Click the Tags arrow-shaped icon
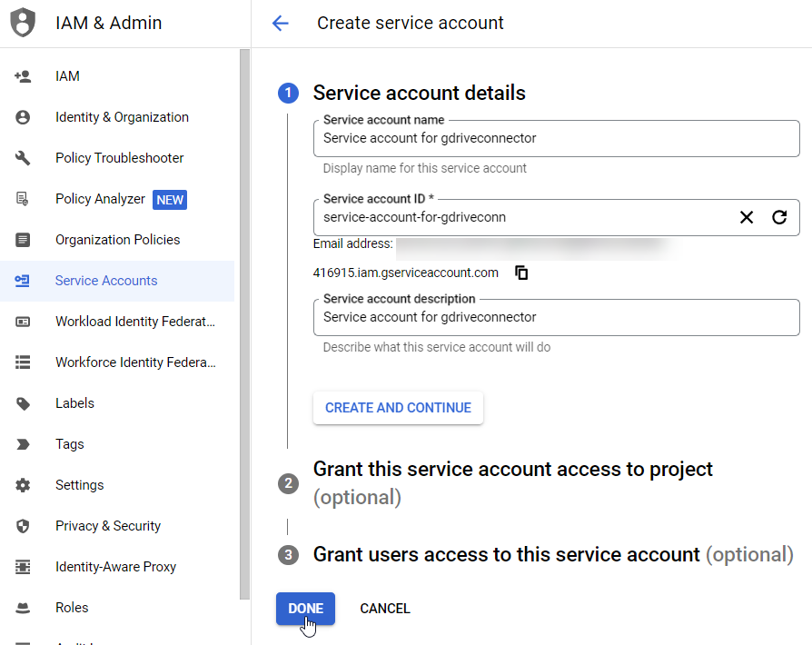Viewport: 812px width, 645px height. coord(23,444)
